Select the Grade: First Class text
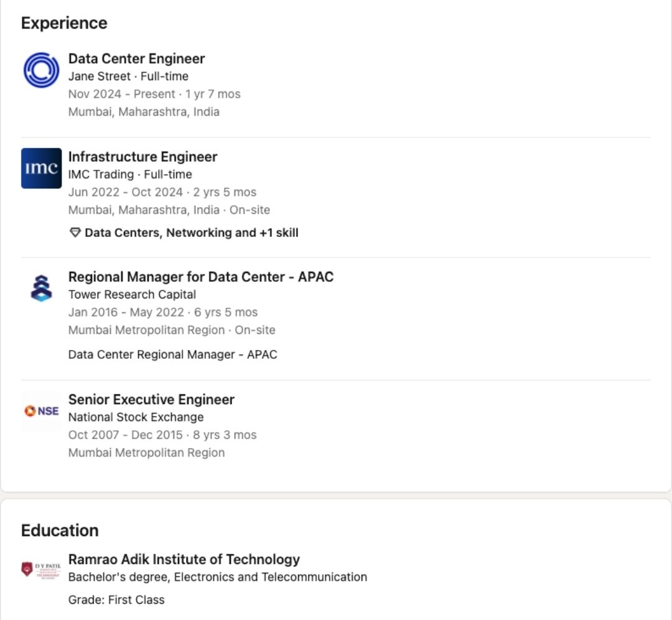The height and width of the screenshot is (620, 672). pyautogui.click(x=116, y=600)
